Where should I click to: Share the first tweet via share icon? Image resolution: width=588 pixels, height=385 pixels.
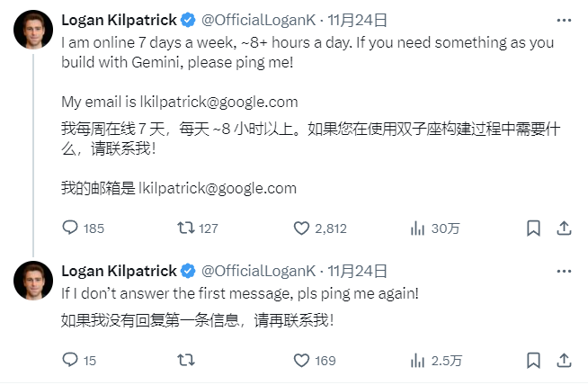pyautogui.click(x=564, y=228)
